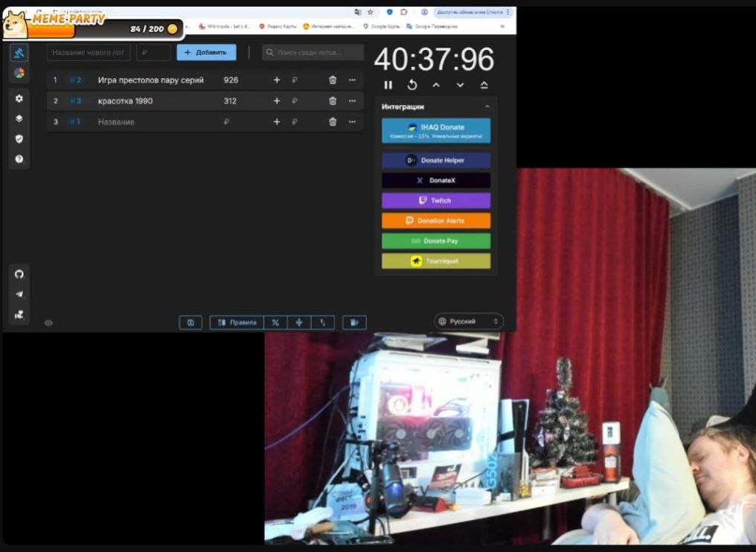
Task: Collapse the Интеграции panel
Action: pyautogui.click(x=487, y=106)
